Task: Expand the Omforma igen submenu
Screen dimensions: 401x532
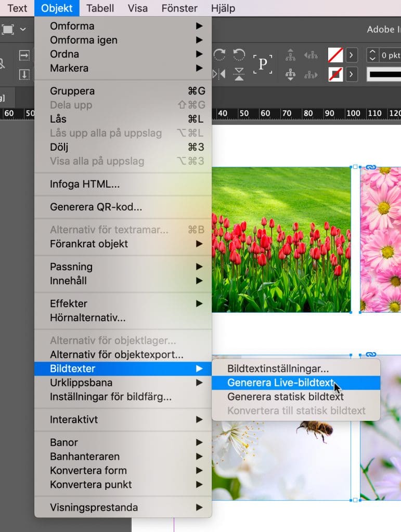Action: tap(123, 40)
